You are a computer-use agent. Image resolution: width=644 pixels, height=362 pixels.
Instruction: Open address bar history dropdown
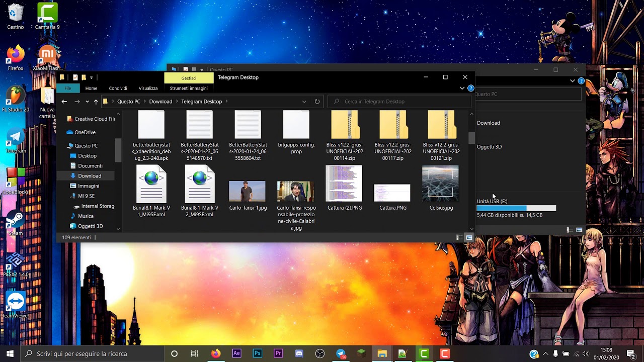(304, 102)
